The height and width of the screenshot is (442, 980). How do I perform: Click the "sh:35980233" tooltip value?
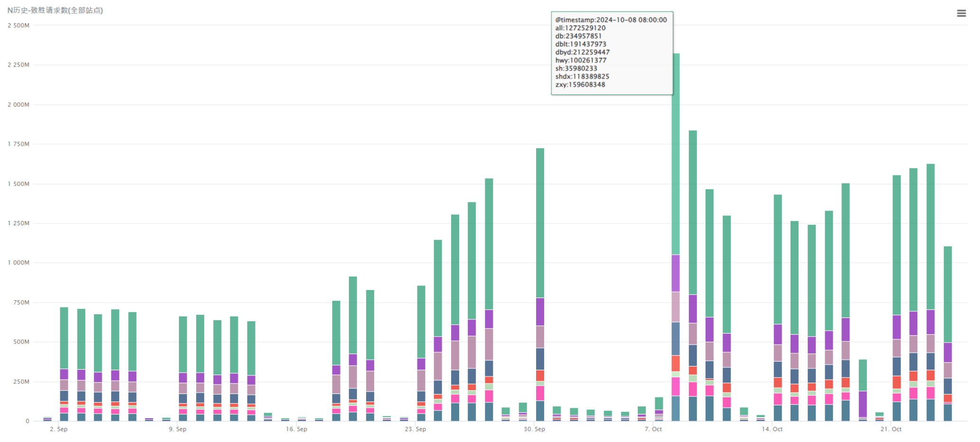pyautogui.click(x=576, y=68)
